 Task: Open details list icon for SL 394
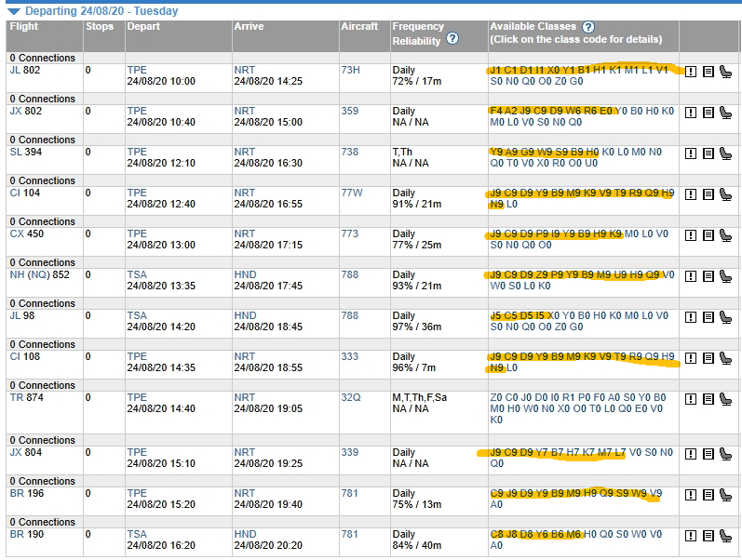(x=708, y=153)
